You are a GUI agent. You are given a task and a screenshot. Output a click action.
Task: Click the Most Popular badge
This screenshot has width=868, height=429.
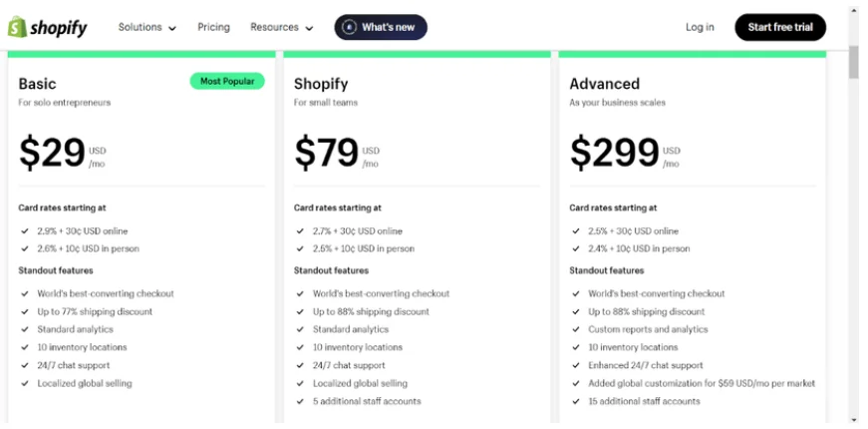pyautogui.click(x=227, y=81)
